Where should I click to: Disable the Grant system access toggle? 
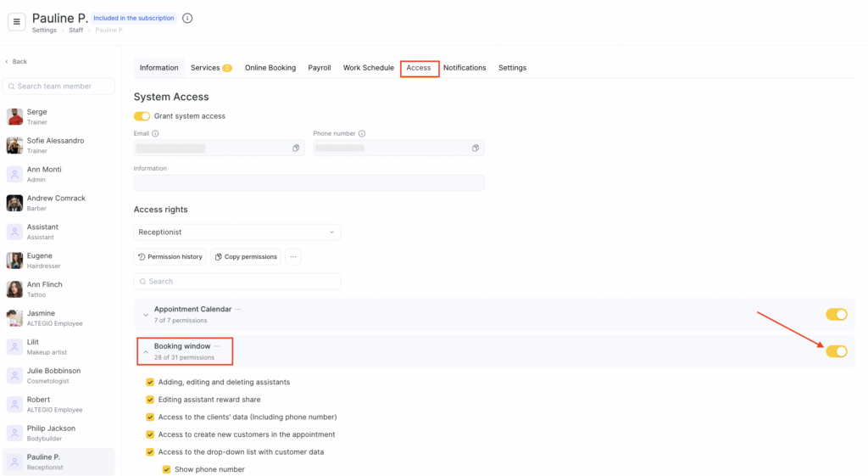[x=142, y=115]
